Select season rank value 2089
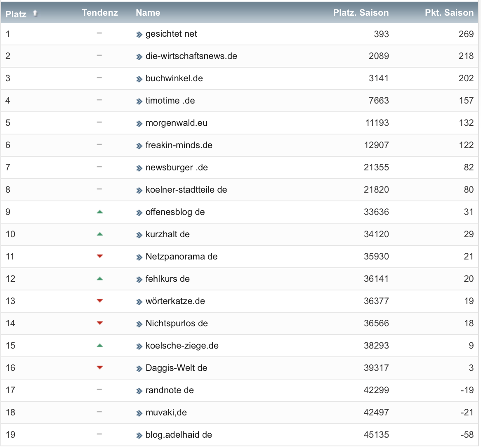Image resolution: width=481 pixels, height=448 pixels. point(379,56)
